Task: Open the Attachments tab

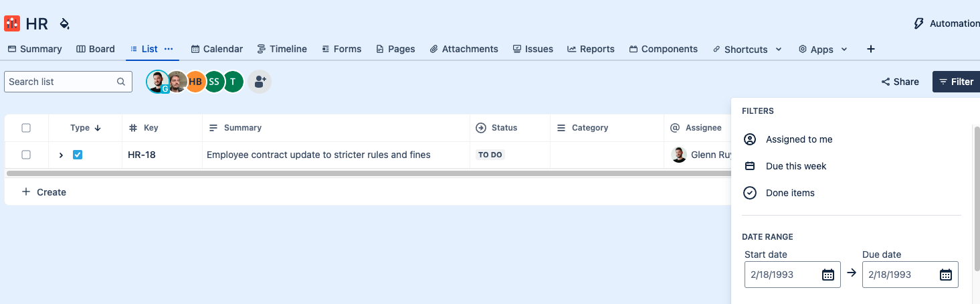Action: point(464,49)
